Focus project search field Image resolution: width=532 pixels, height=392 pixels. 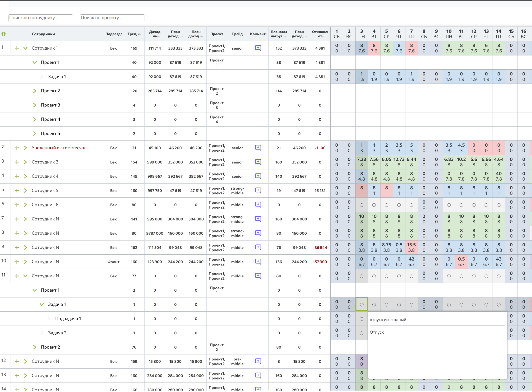(112, 18)
